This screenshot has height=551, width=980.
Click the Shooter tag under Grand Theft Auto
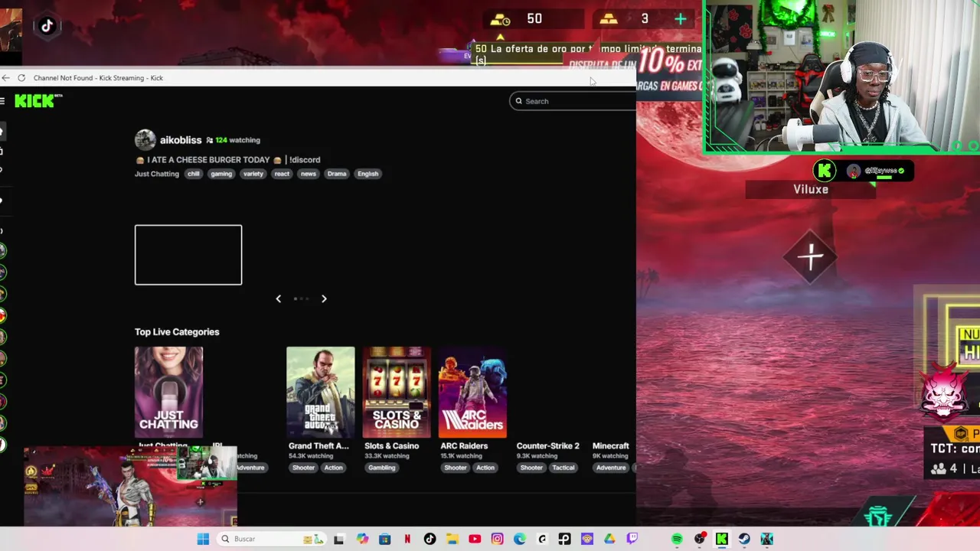[303, 468]
